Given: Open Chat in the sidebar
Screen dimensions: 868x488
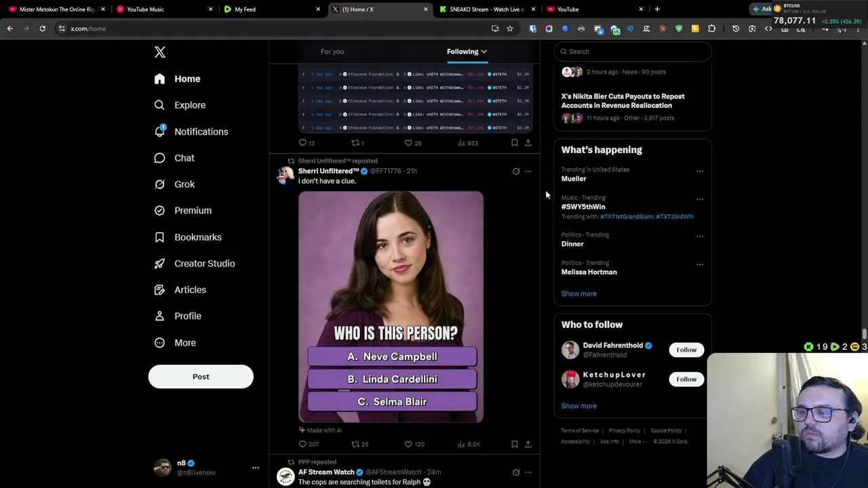Looking at the screenshot, I should pos(174,158).
